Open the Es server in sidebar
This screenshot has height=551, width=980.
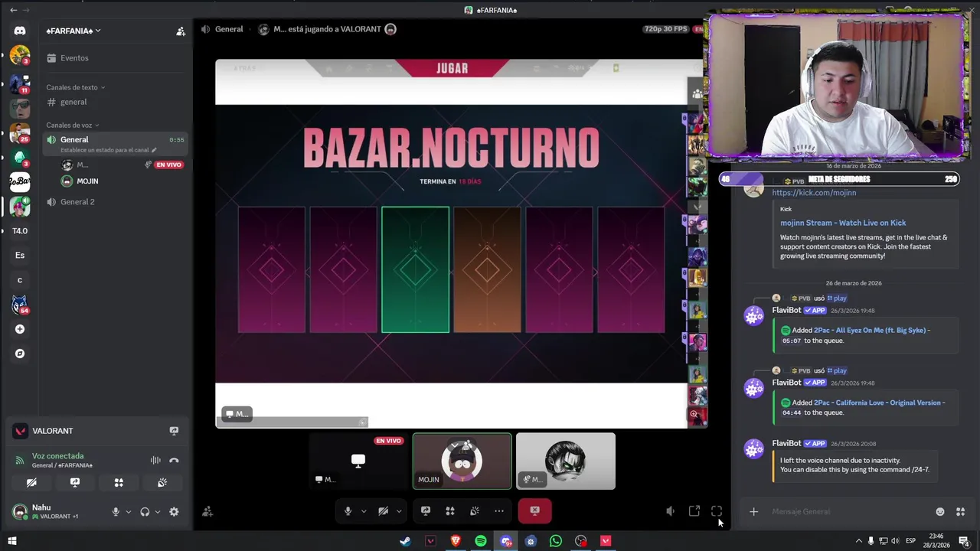[20, 255]
